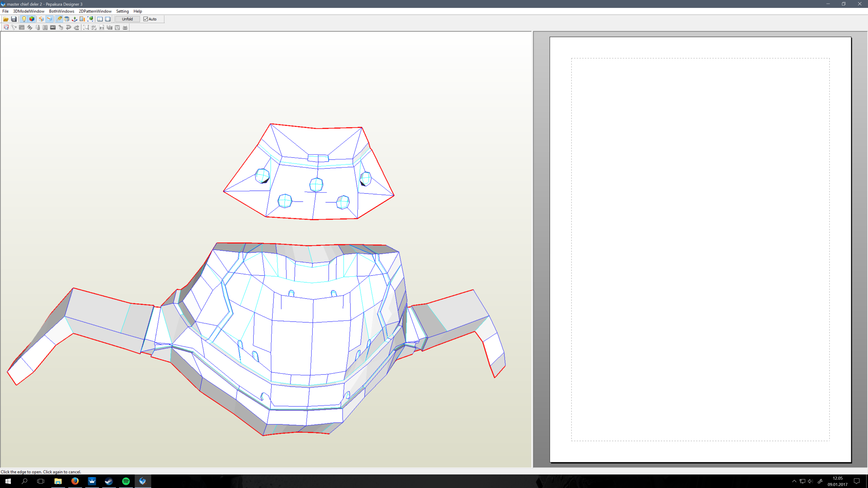Click the Open file folder icon
Image resolution: width=868 pixels, height=488 pixels.
click(x=6, y=19)
